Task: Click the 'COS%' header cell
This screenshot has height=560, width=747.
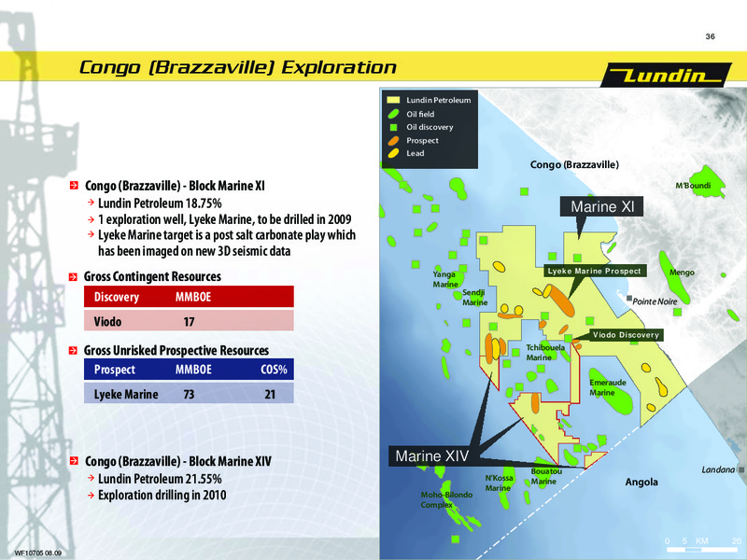Action: click(x=274, y=370)
